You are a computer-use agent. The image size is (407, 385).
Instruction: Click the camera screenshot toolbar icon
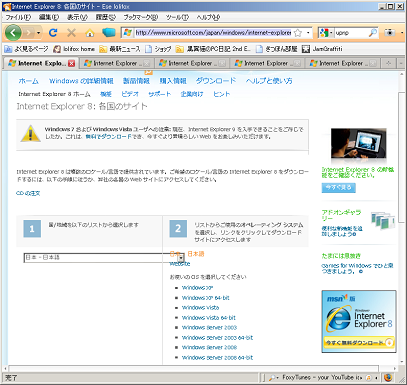coord(390,33)
